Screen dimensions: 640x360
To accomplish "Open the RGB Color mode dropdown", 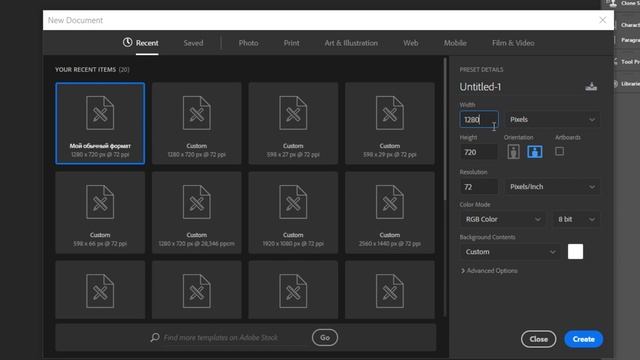I will [x=503, y=219].
